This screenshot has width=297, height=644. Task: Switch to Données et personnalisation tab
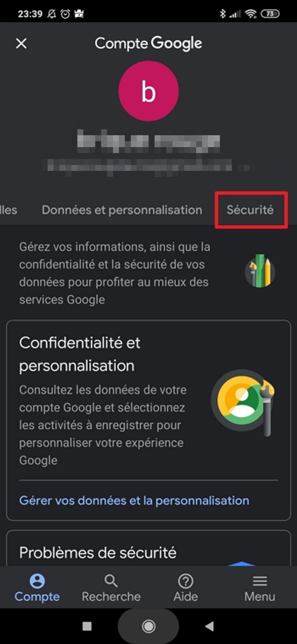click(x=122, y=210)
